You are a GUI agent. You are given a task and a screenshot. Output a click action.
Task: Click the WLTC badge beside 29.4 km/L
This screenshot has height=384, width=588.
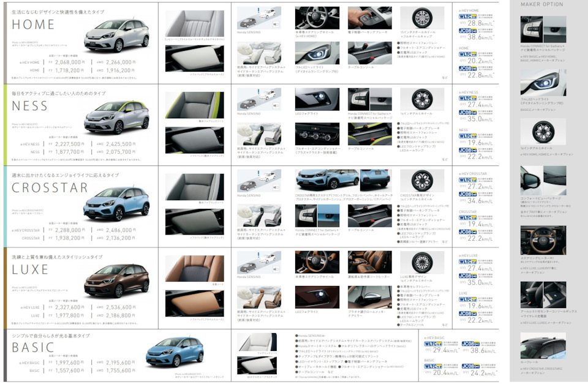[433, 344]
